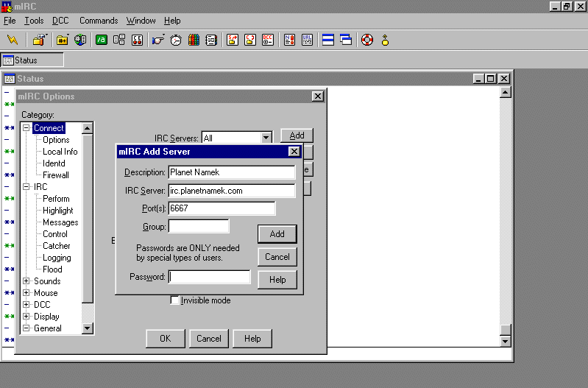Image resolution: width=588 pixels, height=388 pixels.
Task: Click Cancel in the Add Server dialog
Action: (x=277, y=257)
